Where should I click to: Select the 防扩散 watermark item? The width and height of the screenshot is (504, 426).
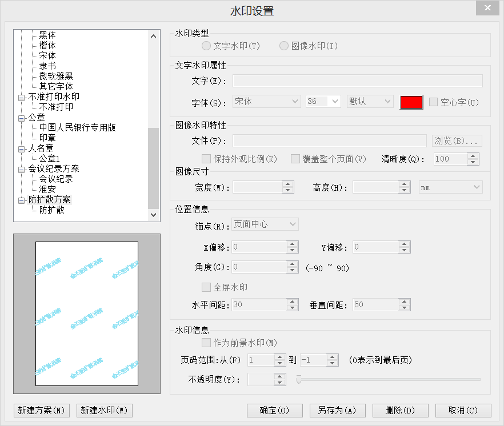pyautogui.click(x=51, y=210)
